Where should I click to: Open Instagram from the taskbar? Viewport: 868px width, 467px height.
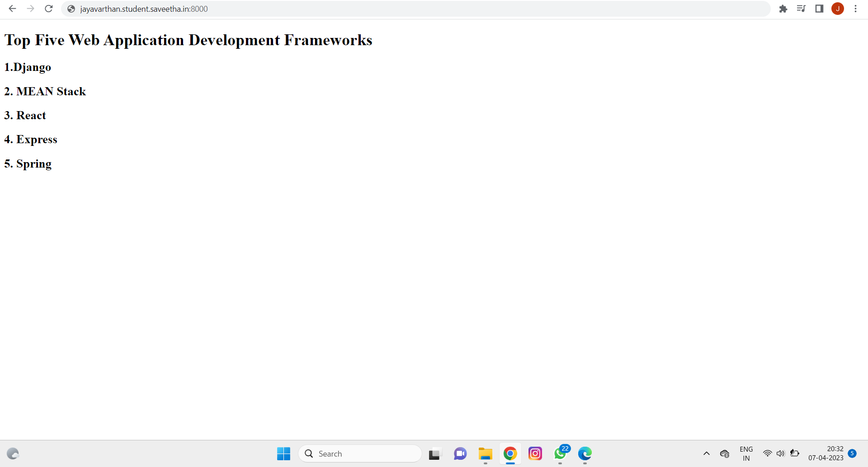click(535, 453)
